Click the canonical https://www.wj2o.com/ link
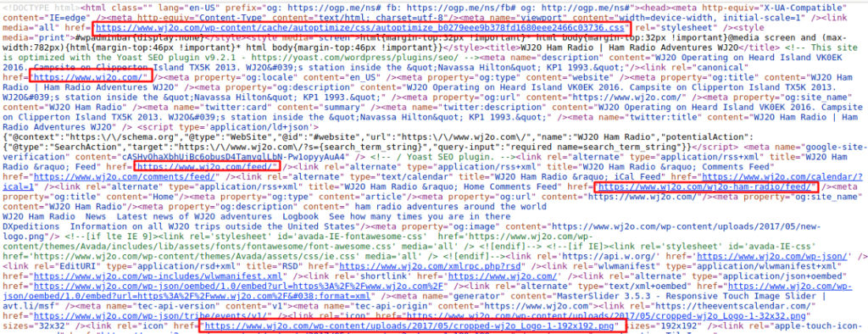 click(90, 77)
